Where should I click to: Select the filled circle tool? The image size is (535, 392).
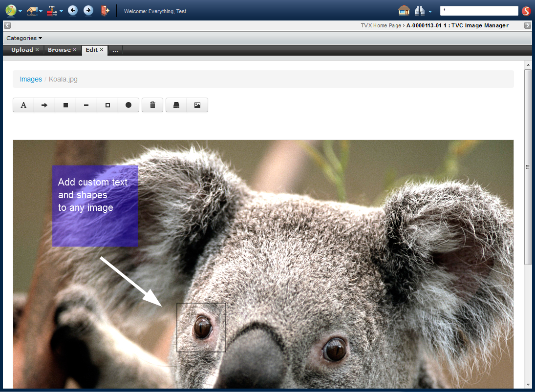click(x=128, y=105)
